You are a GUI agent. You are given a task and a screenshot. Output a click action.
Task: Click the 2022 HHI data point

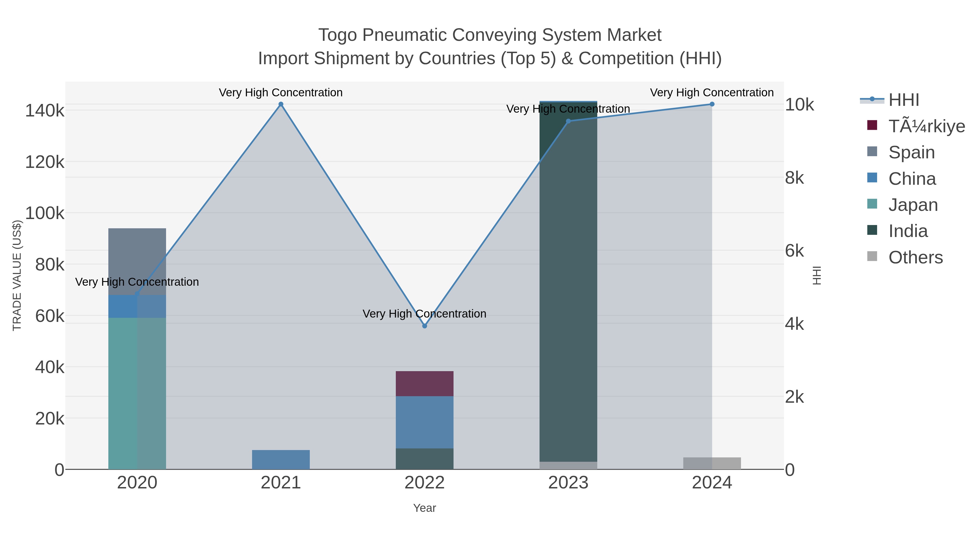point(425,326)
